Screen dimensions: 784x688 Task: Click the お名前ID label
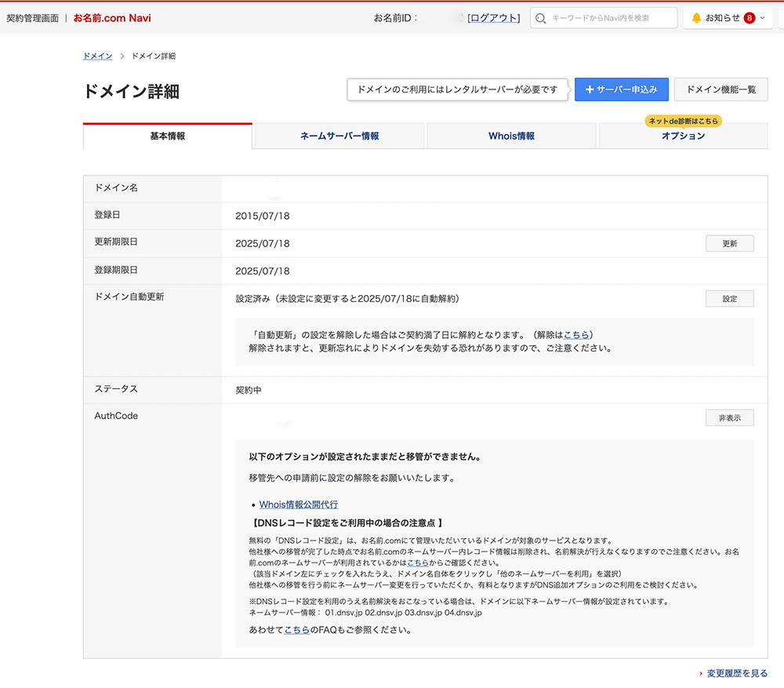click(395, 18)
